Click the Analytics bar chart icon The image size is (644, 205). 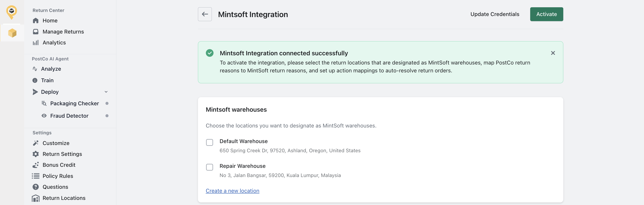pos(36,42)
